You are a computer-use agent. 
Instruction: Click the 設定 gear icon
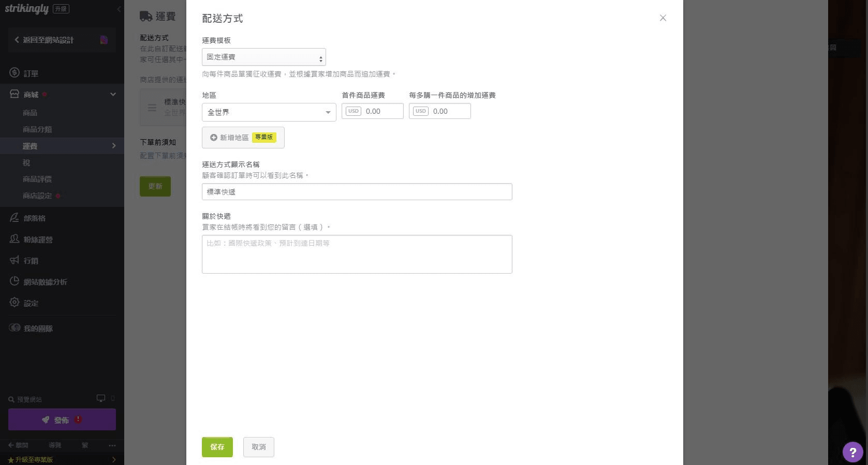pos(14,303)
